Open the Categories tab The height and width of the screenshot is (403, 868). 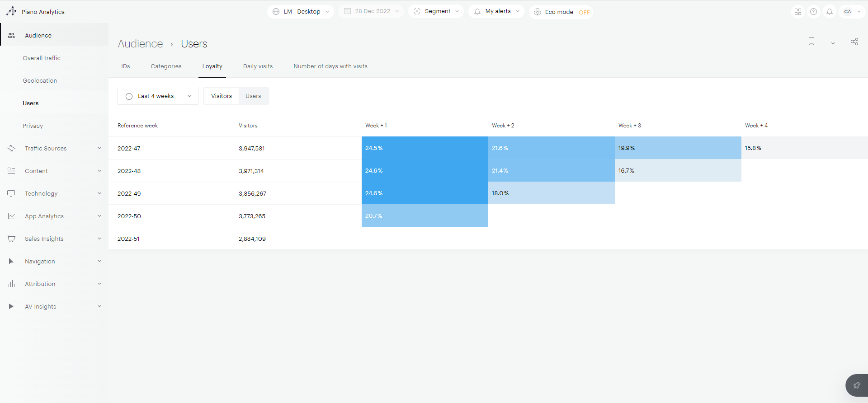pos(166,66)
